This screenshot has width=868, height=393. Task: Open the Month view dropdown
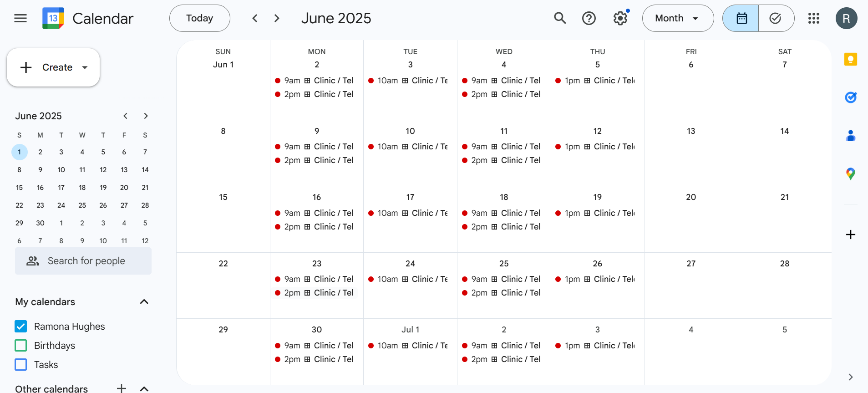click(677, 18)
